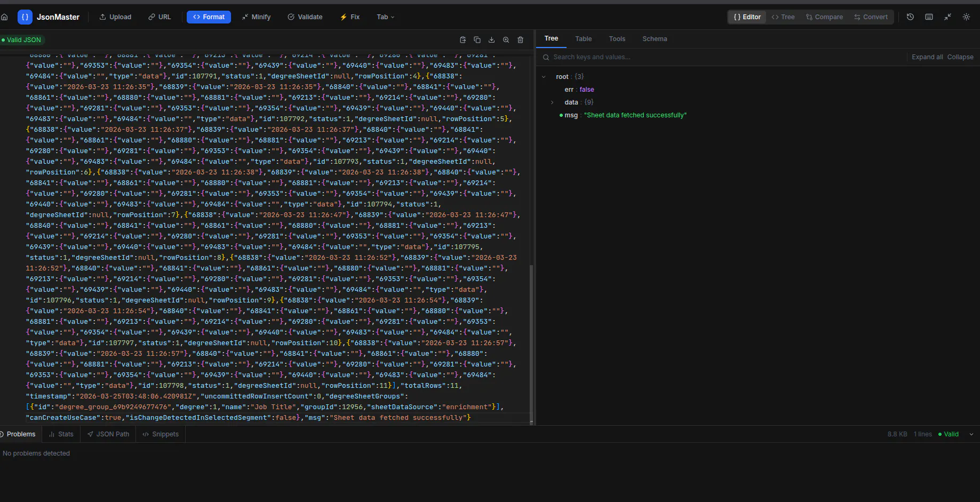The image size is (980, 502).
Task: Expand the data node chevron
Action: coord(552,102)
